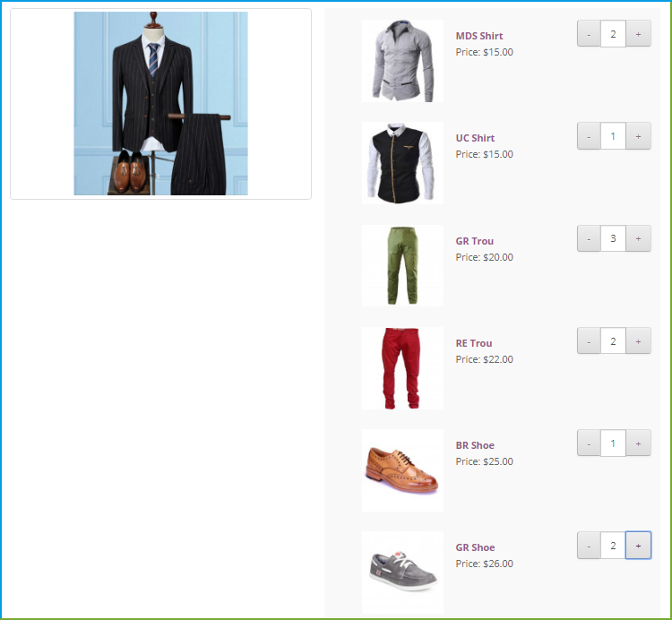Increase RE Trou quantity
Screen dimensions: 672x620
click(638, 340)
